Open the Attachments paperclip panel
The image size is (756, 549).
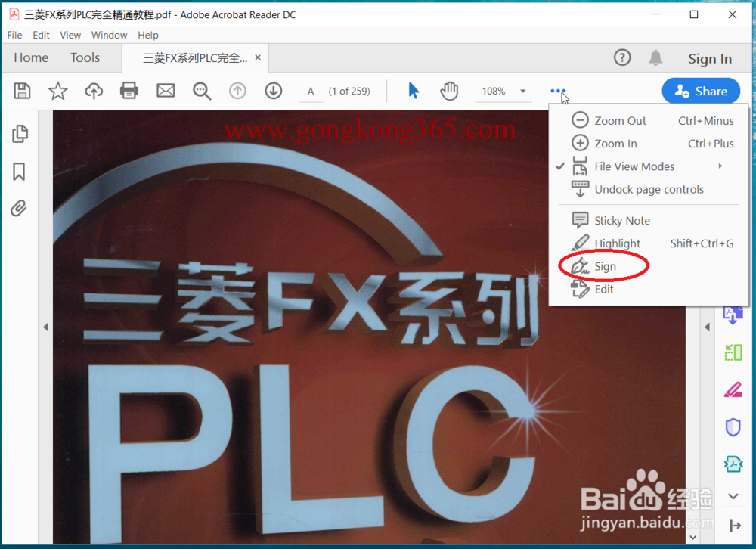pyautogui.click(x=19, y=209)
